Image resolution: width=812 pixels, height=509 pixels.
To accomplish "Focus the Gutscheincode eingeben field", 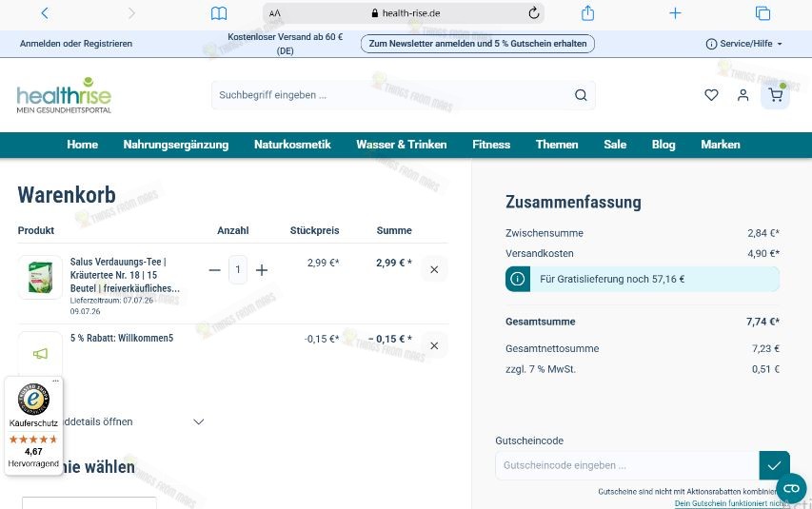I will (627, 465).
